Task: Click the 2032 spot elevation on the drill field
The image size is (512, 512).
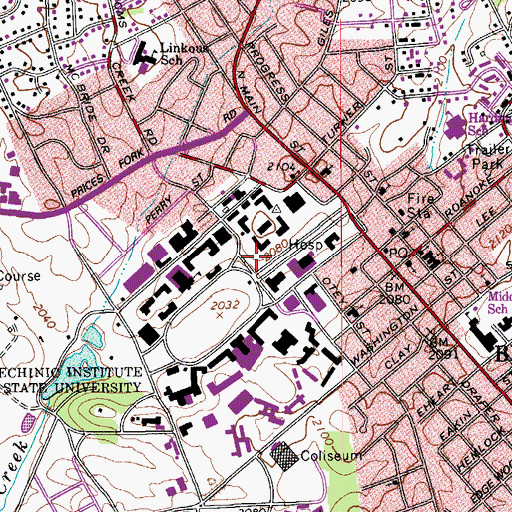Action: tap(225, 305)
